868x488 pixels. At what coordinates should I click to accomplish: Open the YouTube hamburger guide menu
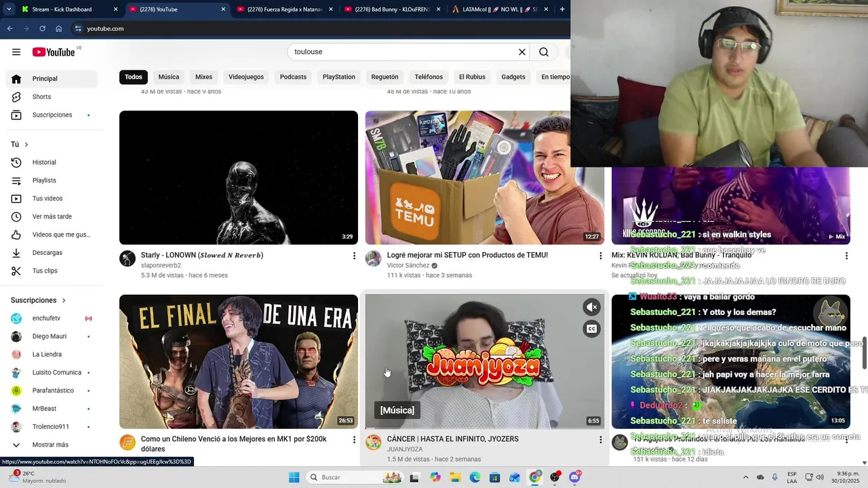16,52
